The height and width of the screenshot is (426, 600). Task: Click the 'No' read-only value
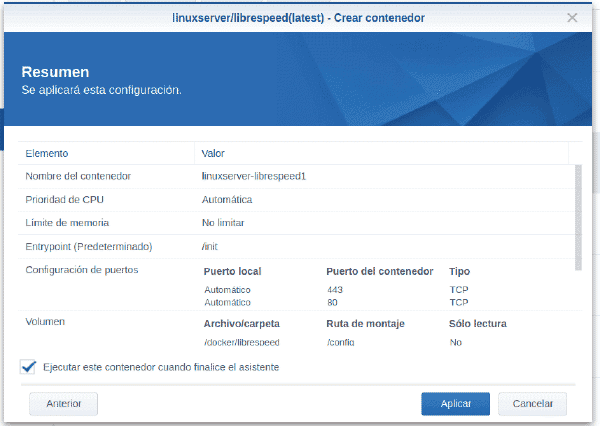point(456,342)
